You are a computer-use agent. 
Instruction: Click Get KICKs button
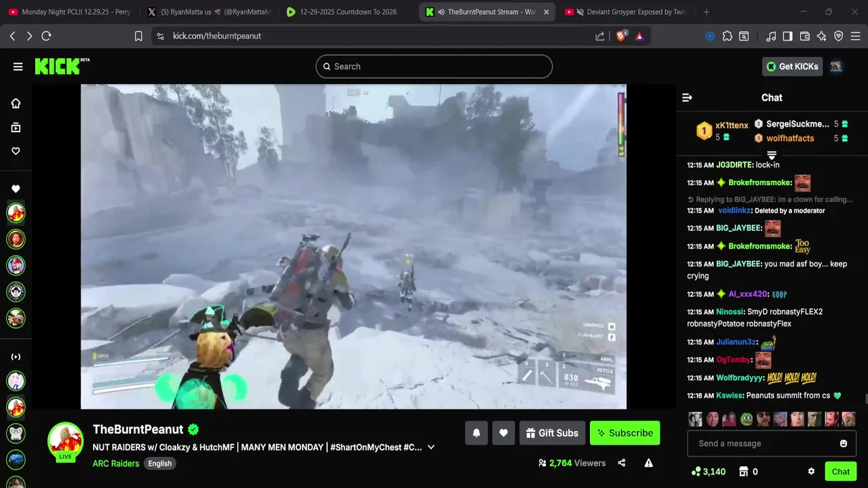792,66
